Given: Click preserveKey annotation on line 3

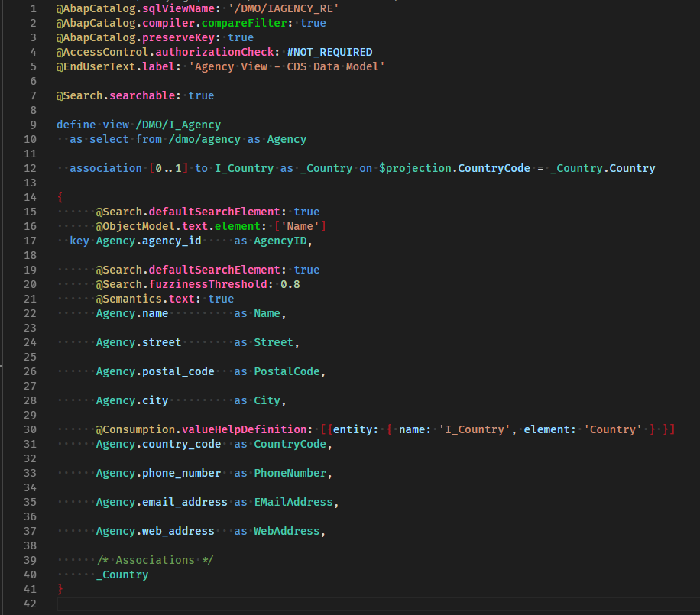Looking at the screenshot, I should pyautogui.click(x=179, y=37).
